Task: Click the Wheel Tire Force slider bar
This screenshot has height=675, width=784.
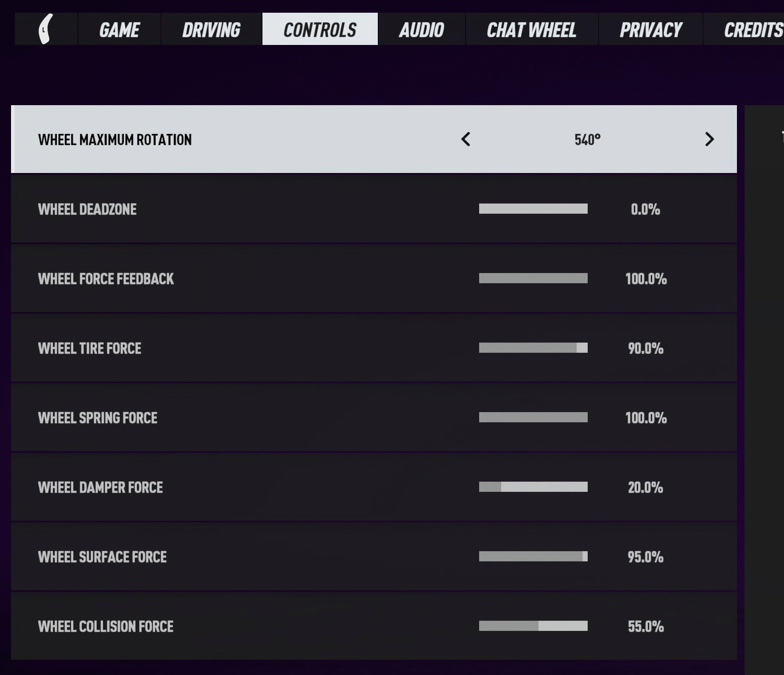Action: 533,348
